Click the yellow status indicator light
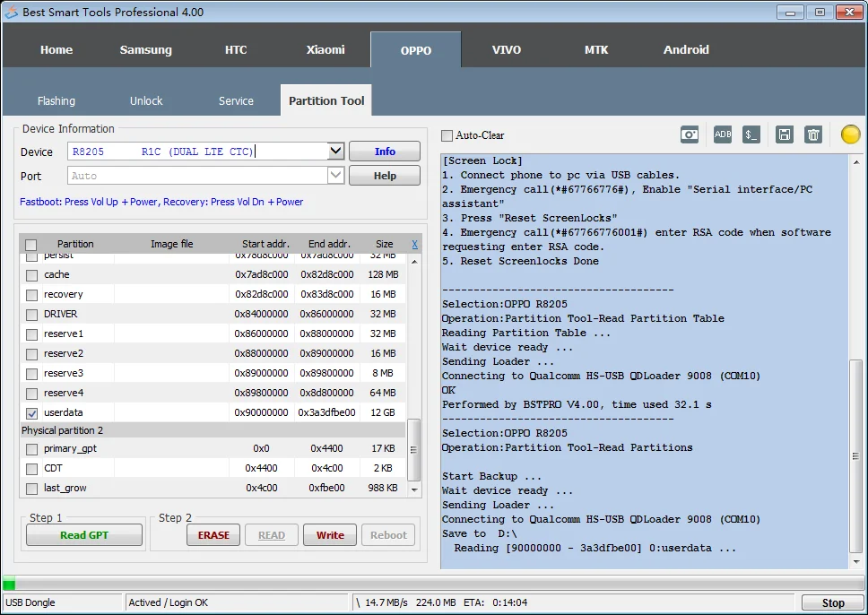The height and width of the screenshot is (615, 868). pos(850,134)
